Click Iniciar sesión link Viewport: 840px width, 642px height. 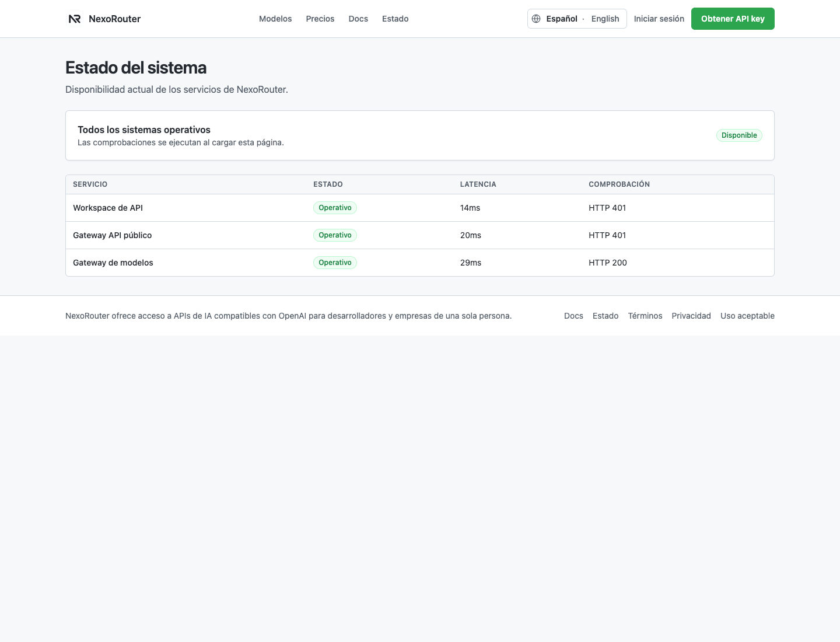(x=659, y=19)
